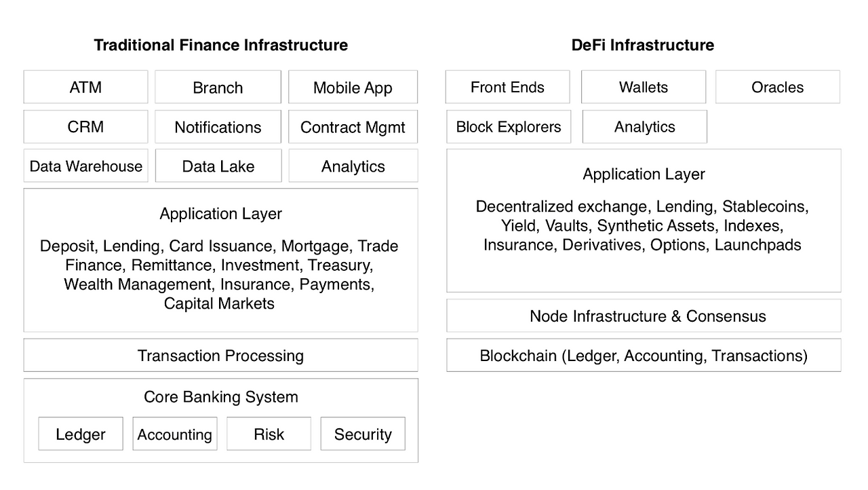Select the Contract Mgmt box
Screen dimensions: 868x490
pyautogui.click(x=353, y=127)
